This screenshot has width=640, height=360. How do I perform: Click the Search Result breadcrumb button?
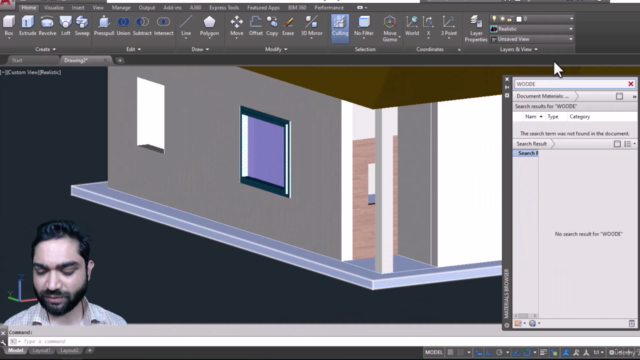point(532,144)
